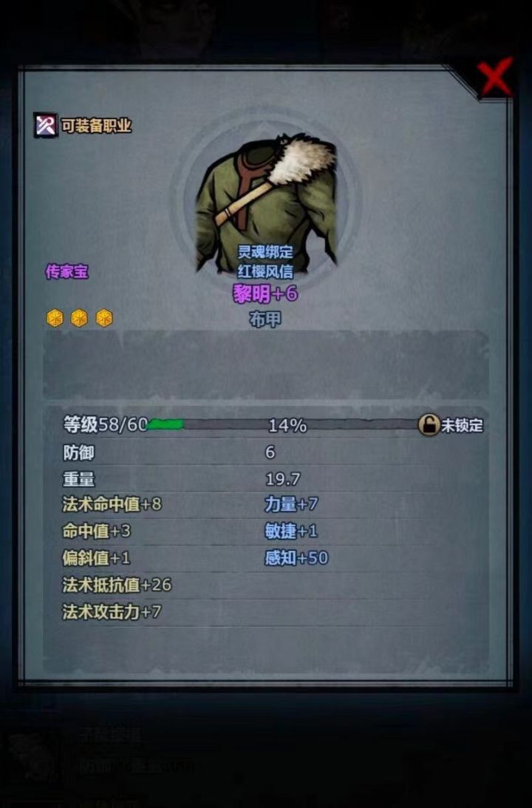The width and height of the screenshot is (532, 808).
Task: Tap the 法术攻击力+7 stat row
Action: click(266, 611)
